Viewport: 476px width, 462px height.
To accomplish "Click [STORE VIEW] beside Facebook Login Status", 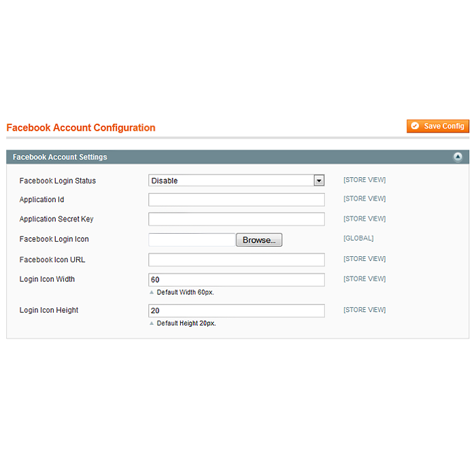I will click(x=364, y=180).
